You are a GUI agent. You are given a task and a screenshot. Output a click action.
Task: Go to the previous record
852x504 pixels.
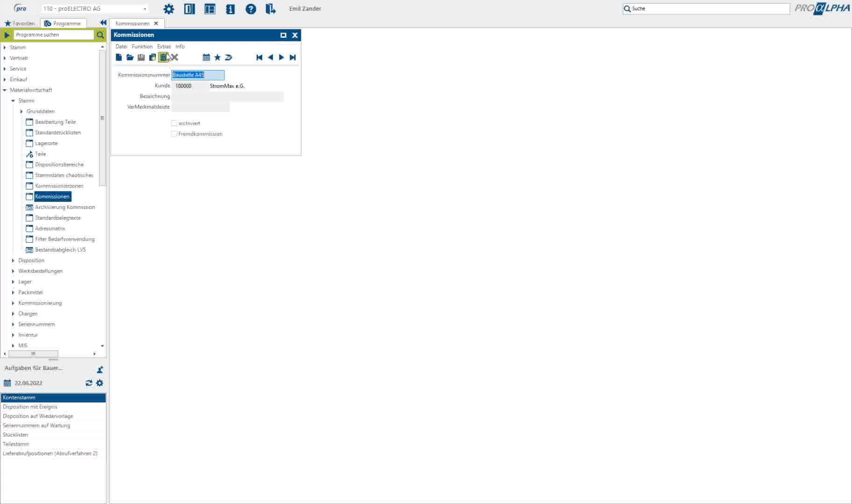coord(271,57)
